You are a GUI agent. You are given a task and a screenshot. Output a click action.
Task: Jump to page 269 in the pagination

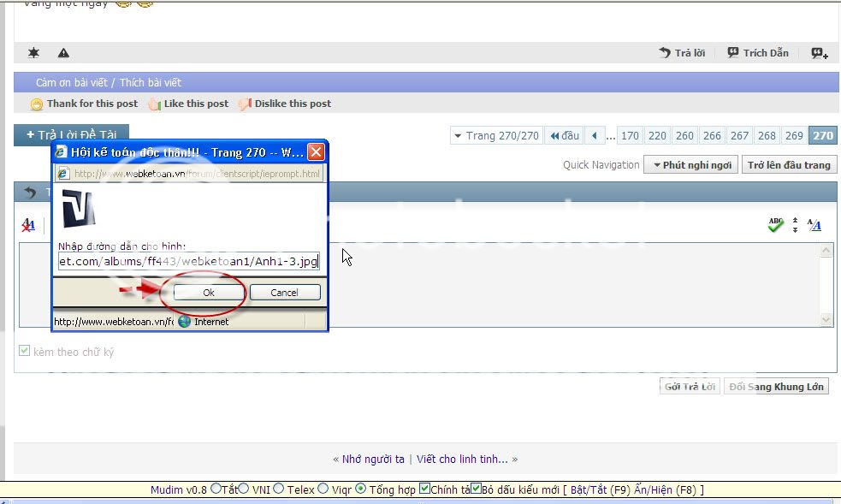click(x=794, y=135)
